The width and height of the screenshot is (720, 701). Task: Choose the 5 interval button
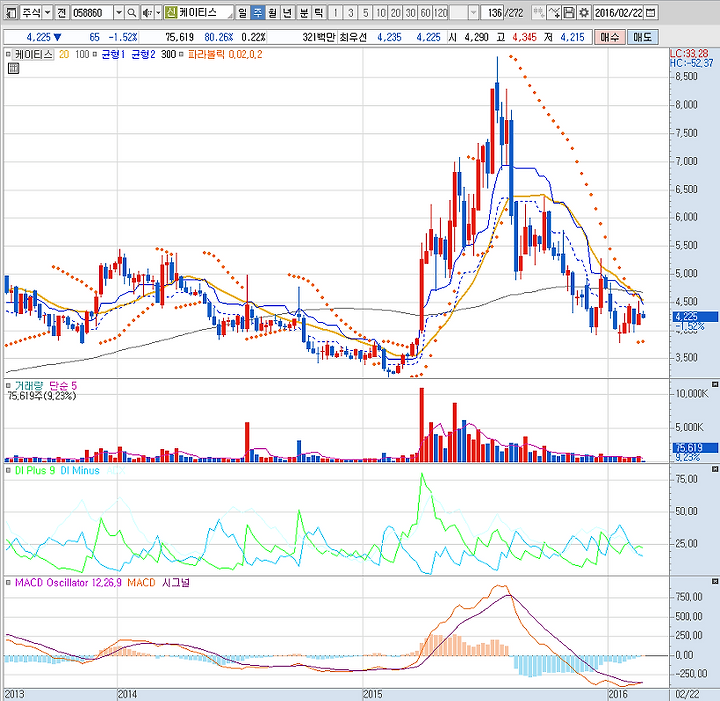[x=366, y=12]
